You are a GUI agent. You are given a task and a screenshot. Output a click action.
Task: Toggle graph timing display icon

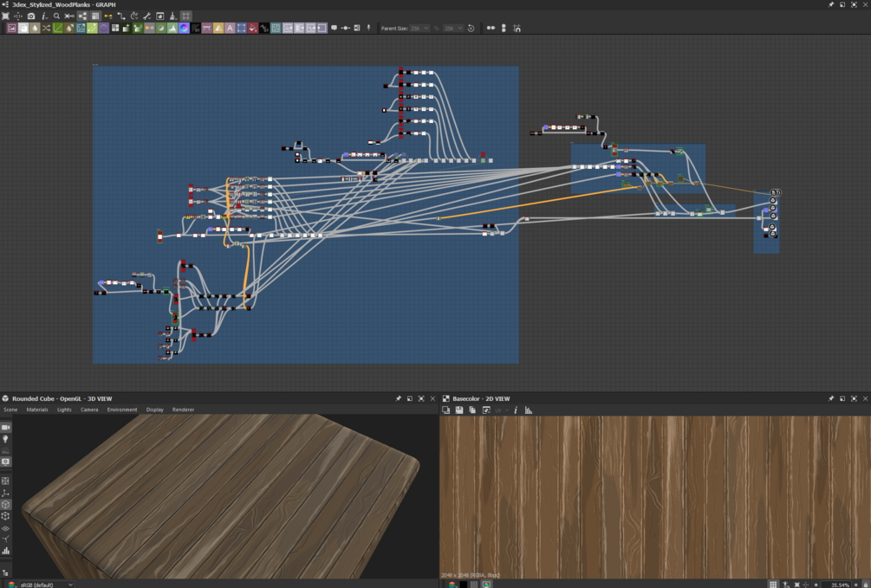133,16
